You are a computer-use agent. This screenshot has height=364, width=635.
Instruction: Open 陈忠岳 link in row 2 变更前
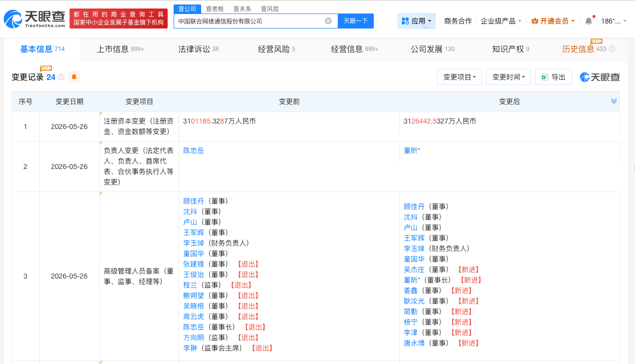tap(194, 150)
